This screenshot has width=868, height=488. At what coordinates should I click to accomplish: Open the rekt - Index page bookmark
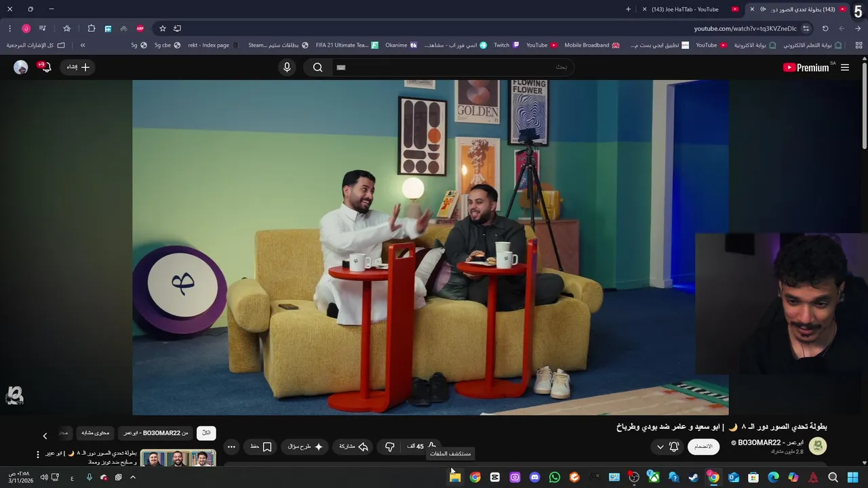click(213, 45)
